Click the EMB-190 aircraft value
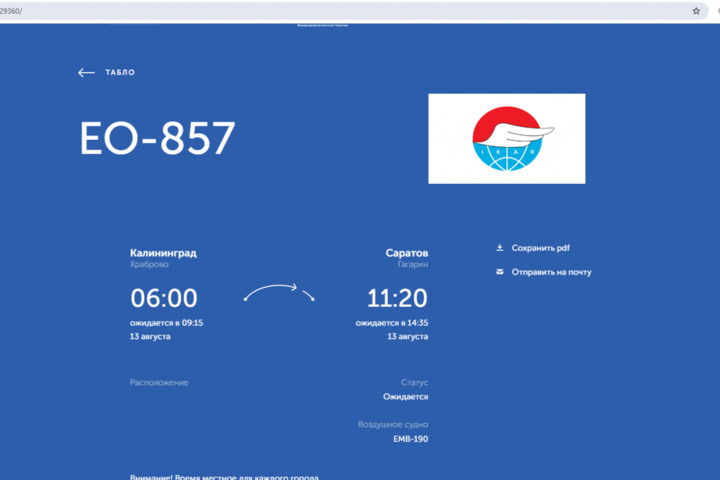 point(411,439)
